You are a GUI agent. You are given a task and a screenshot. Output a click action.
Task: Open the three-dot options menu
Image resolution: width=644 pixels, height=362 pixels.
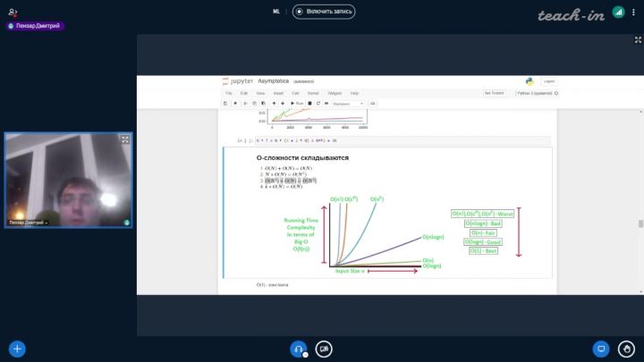pyautogui.click(x=634, y=13)
